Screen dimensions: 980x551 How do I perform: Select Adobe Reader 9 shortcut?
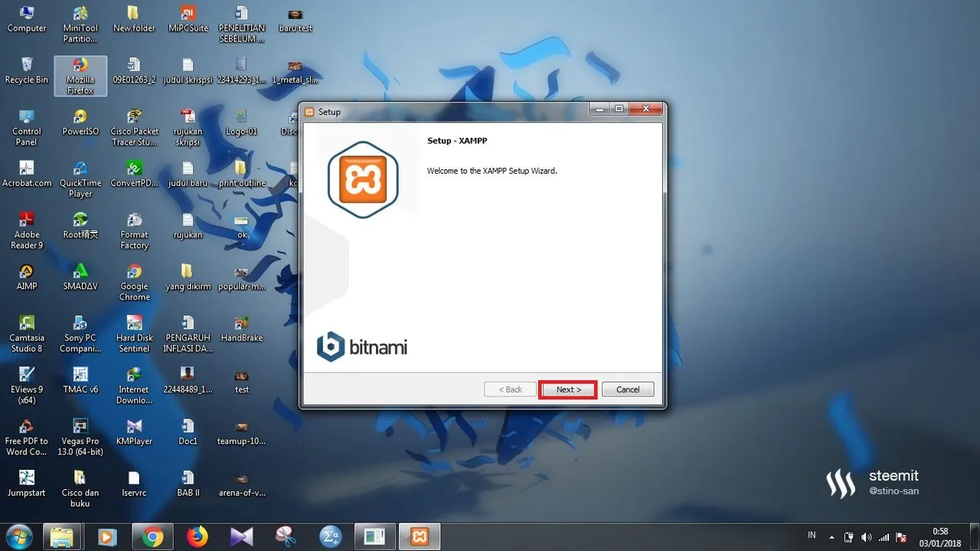point(27,231)
